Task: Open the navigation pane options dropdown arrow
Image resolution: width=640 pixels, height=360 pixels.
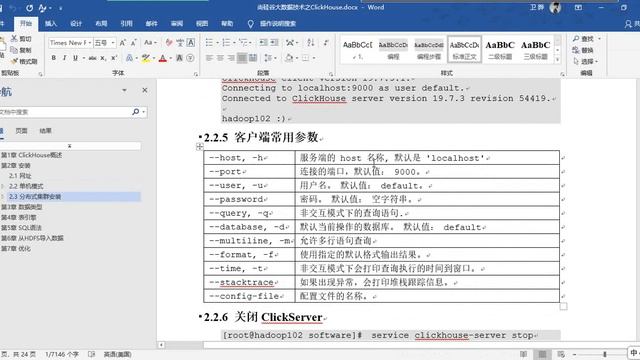Action: [124, 90]
